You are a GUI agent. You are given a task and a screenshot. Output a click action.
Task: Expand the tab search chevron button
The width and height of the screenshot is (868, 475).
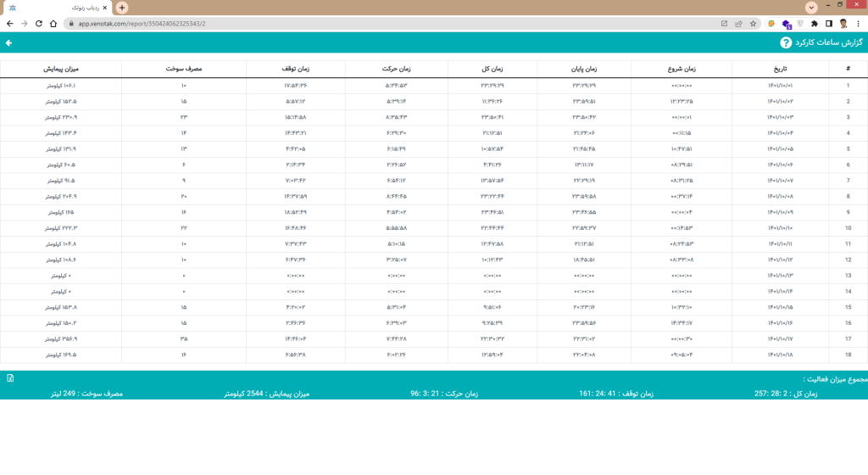click(812, 8)
